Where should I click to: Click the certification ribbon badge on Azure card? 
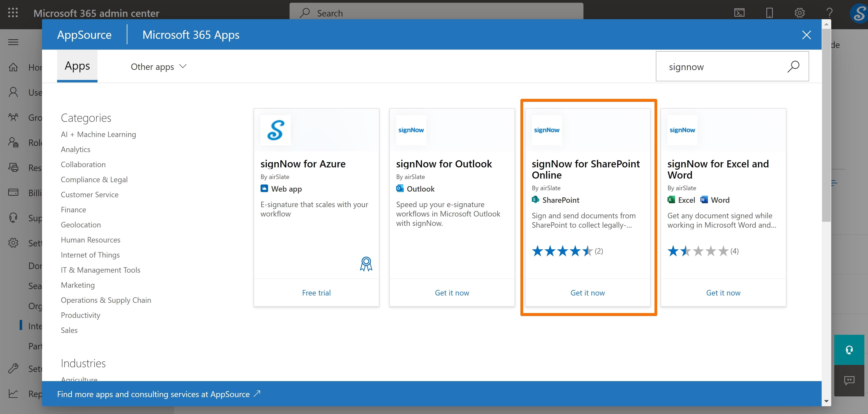366,264
